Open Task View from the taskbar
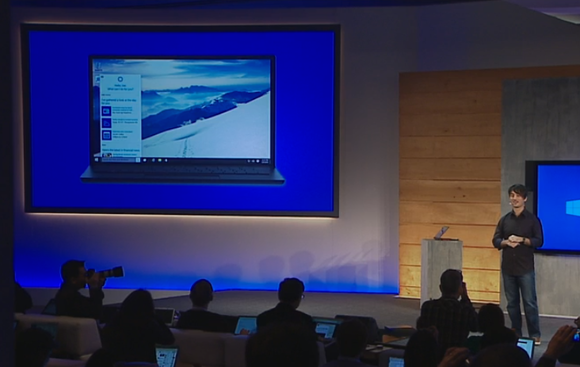This screenshot has height=367, width=580. pos(145,160)
